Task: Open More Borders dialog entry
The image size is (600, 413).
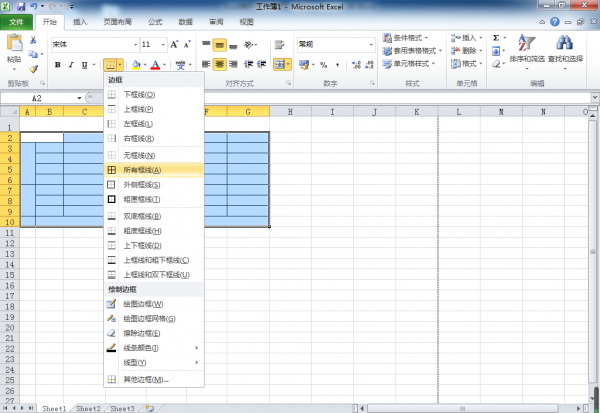Action: click(154, 380)
